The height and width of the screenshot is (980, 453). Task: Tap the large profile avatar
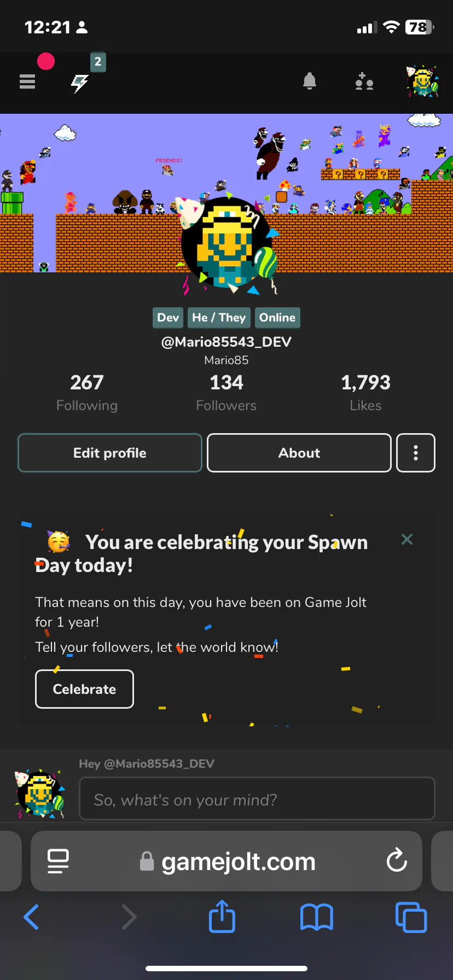(x=226, y=243)
